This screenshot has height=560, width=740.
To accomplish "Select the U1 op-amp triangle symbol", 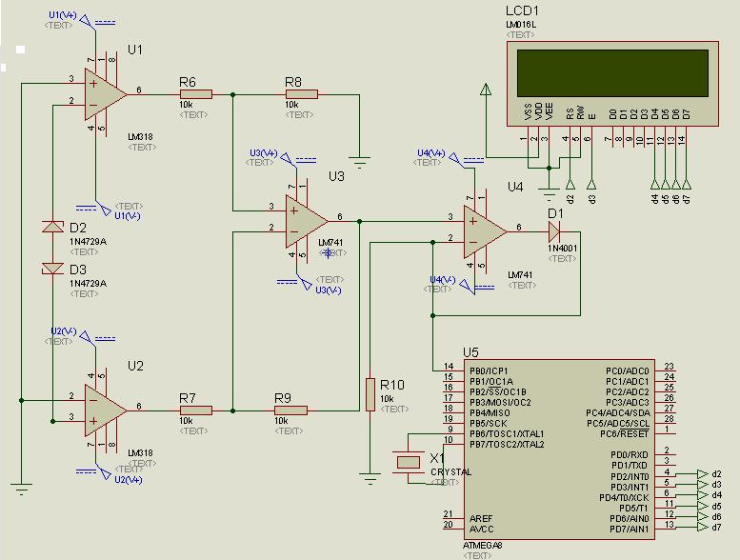I will [105, 94].
